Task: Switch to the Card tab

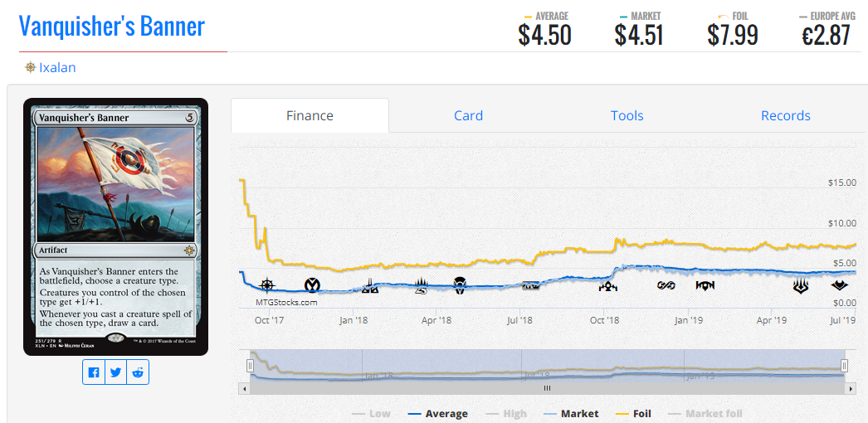Action: click(468, 115)
